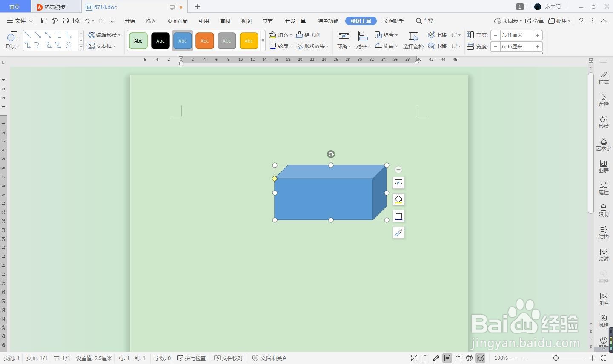Select the orange Abc shape style

coord(205,41)
